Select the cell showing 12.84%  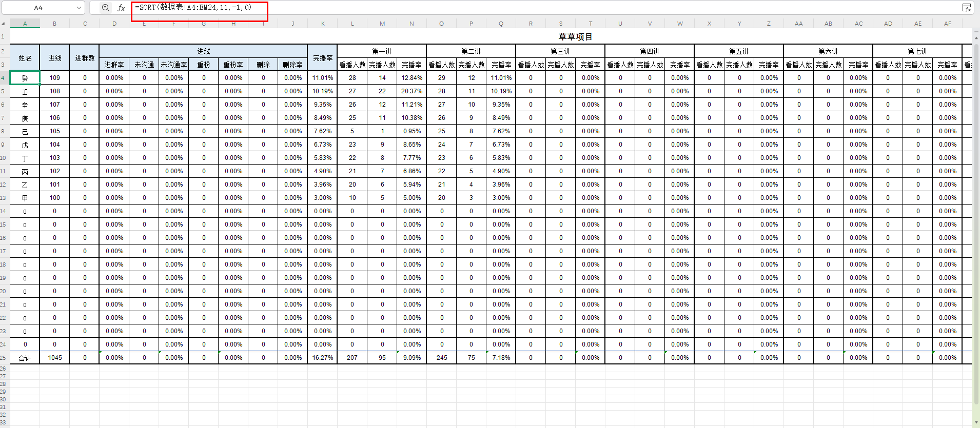coord(411,78)
